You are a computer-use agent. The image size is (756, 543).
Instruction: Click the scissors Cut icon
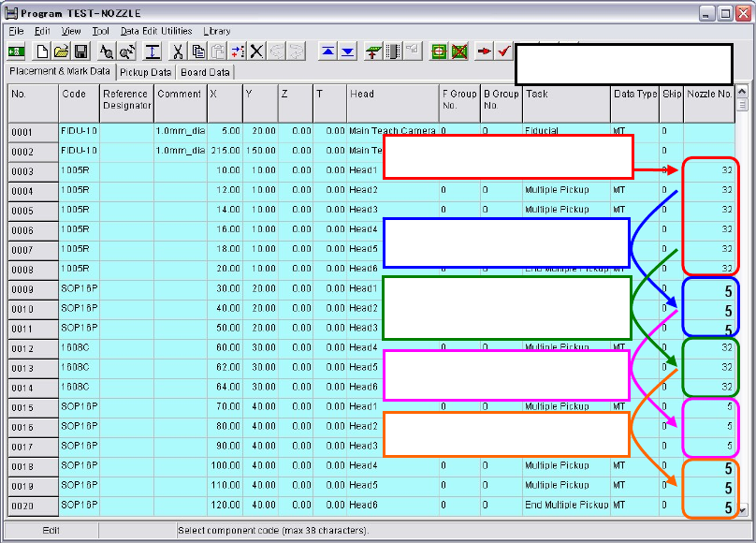[x=176, y=51]
